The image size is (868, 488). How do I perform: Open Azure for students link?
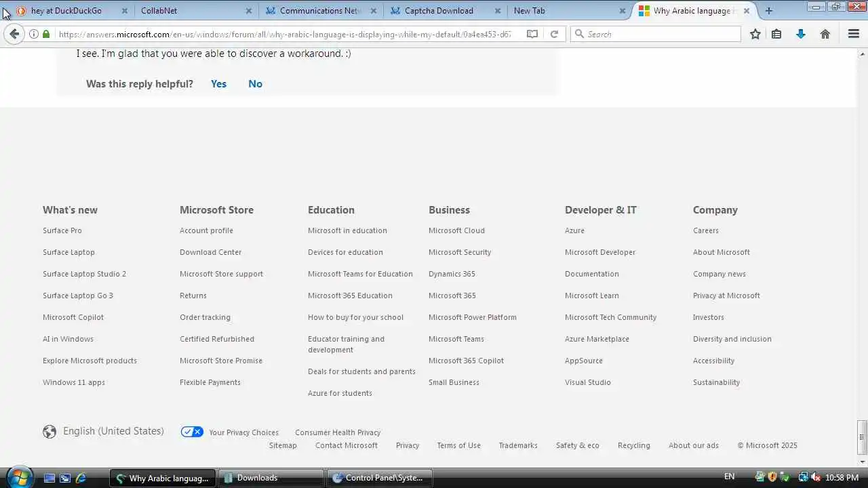tap(340, 393)
